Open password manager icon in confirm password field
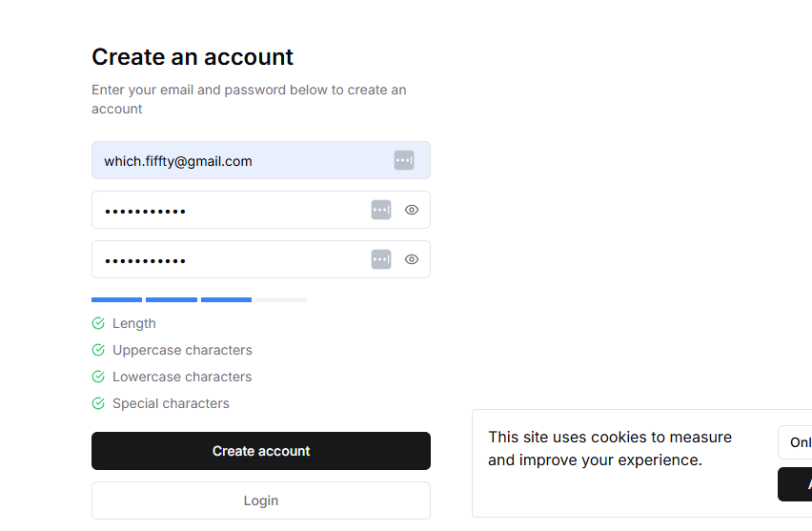 381,259
